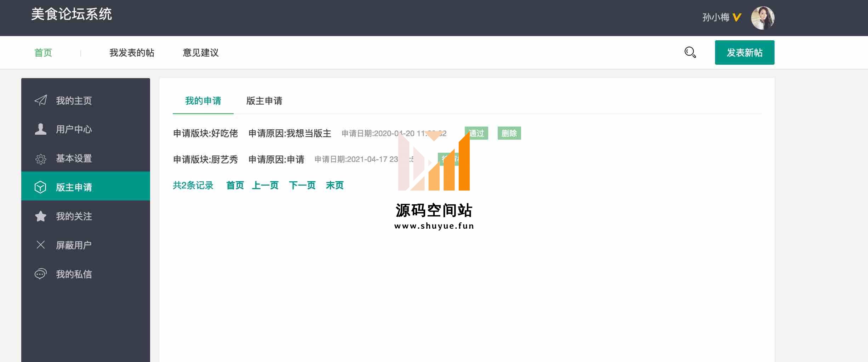Click the cube icon for 版主申请
Image resolution: width=868 pixels, height=362 pixels.
(x=40, y=187)
